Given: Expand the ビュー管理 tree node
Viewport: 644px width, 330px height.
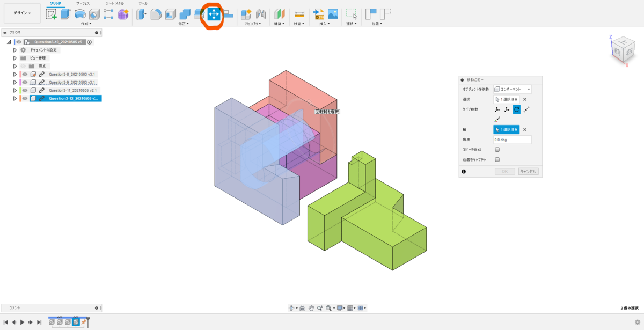Looking at the screenshot, I should pos(15,58).
